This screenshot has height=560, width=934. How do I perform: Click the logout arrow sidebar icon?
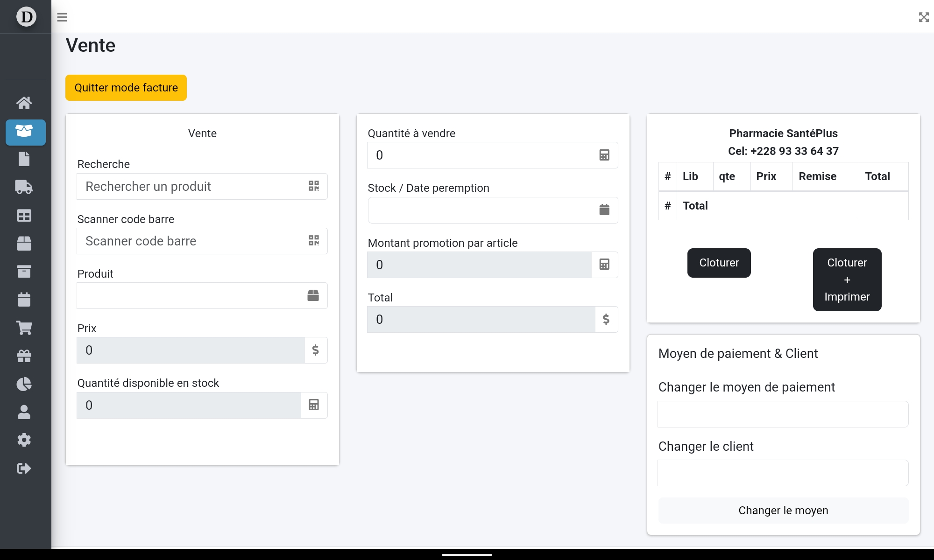point(24,468)
